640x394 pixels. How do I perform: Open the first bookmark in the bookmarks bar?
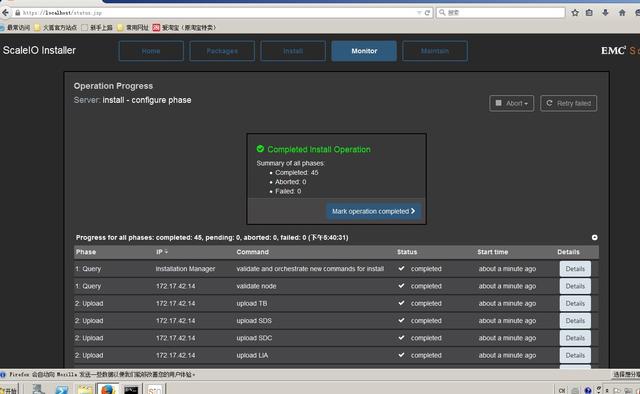[15, 27]
